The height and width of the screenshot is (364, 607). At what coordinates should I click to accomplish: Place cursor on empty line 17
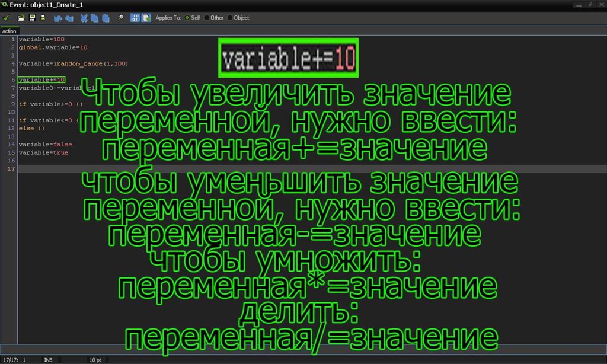pyautogui.click(x=312, y=169)
